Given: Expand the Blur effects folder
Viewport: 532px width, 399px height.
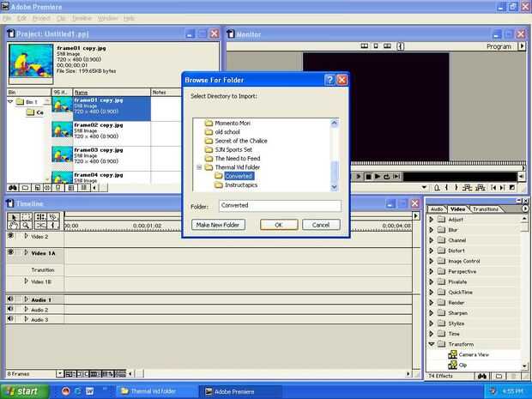Looking at the screenshot, I should click(432, 230).
